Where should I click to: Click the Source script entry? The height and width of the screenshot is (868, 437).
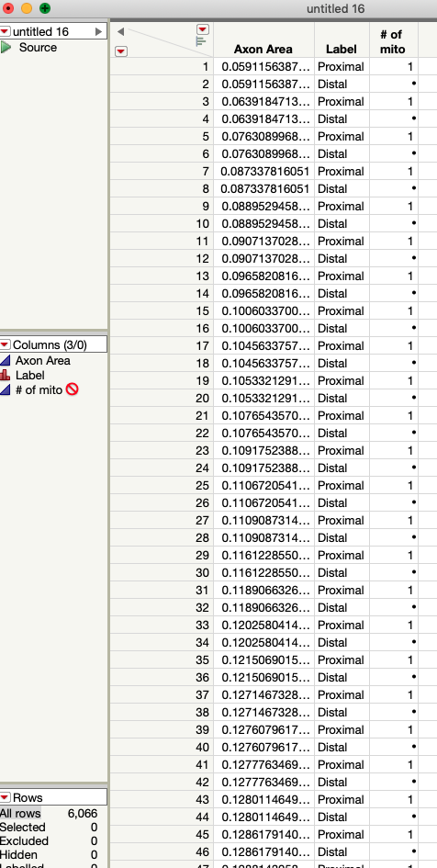pos(38,47)
